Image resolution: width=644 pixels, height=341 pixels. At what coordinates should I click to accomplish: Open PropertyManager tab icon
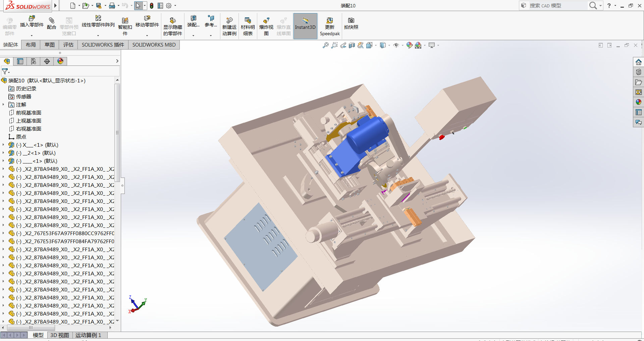pyautogui.click(x=20, y=61)
